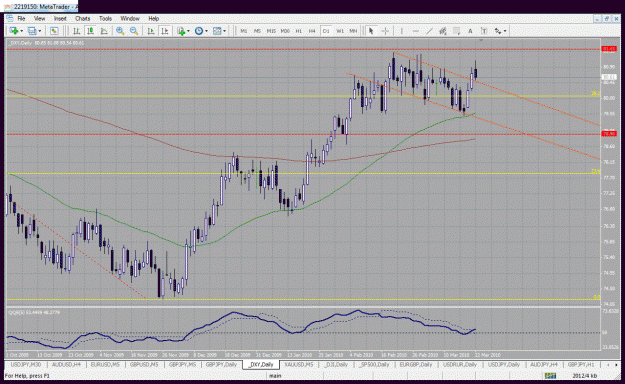Open the Help menu
625x384 pixels.
(153, 18)
